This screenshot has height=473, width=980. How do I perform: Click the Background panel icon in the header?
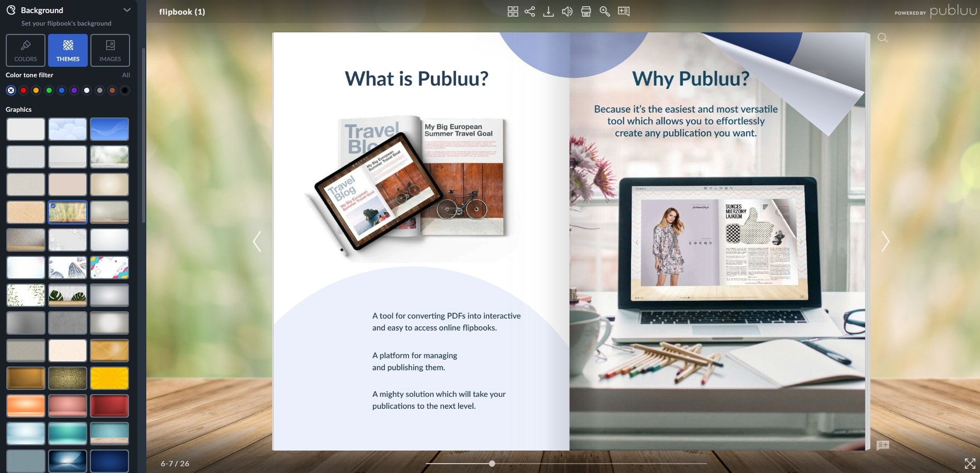[11, 10]
